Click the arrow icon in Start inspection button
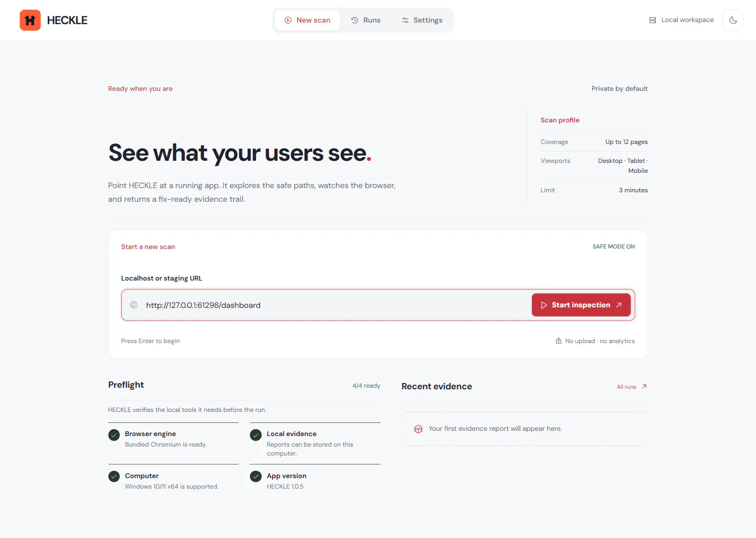 tap(618, 305)
